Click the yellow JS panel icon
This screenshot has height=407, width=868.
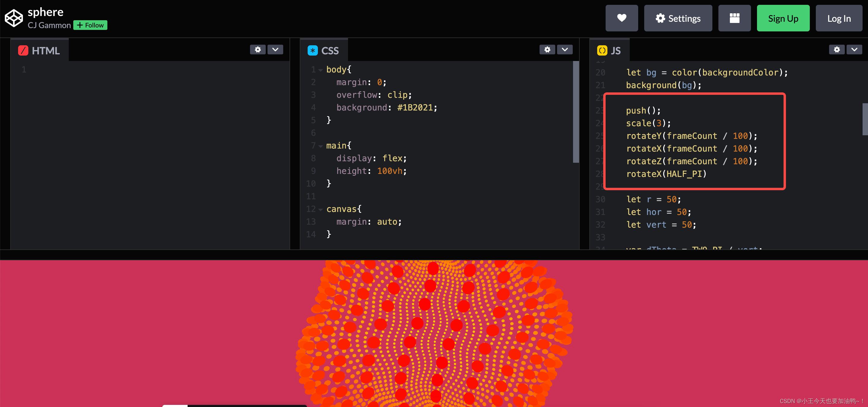pyautogui.click(x=602, y=51)
